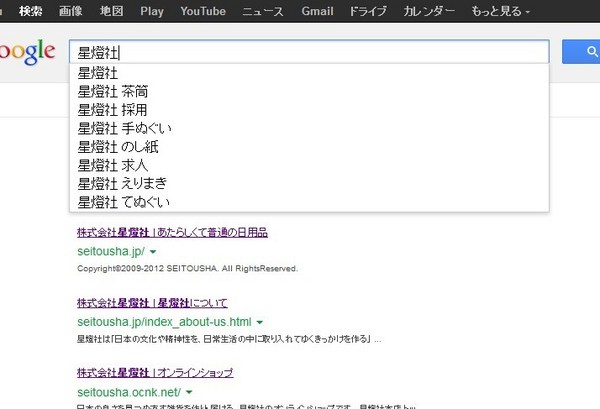Select suggestion 星燈社 えりまき
Viewport: 600px width, 409px height.
(x=309, y=183)
